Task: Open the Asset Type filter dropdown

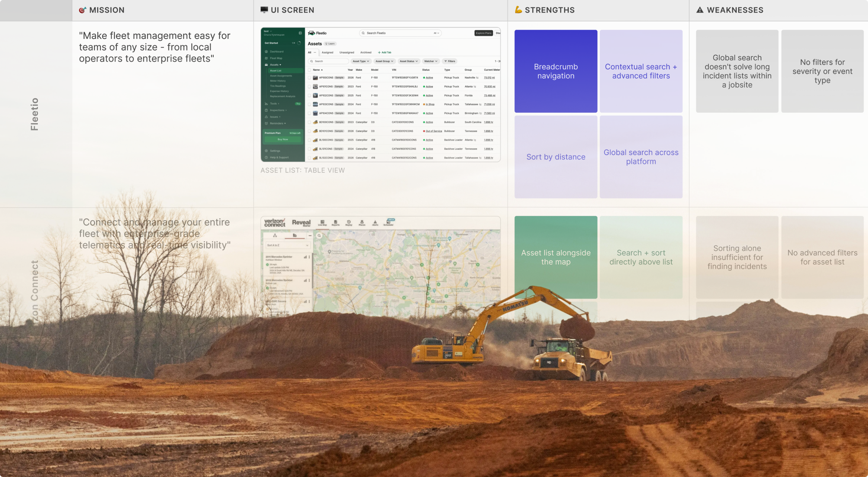Action: tap(361, 61)
